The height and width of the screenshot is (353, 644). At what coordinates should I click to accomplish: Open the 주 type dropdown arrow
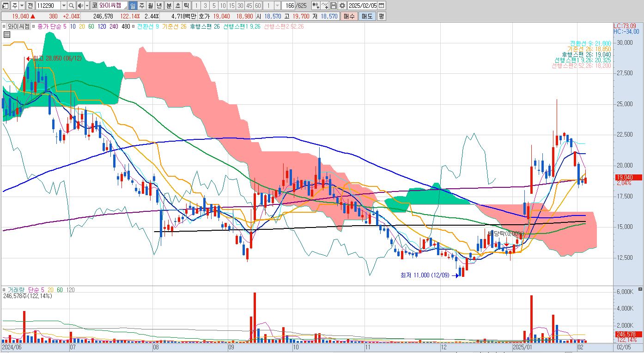[22, 6]
